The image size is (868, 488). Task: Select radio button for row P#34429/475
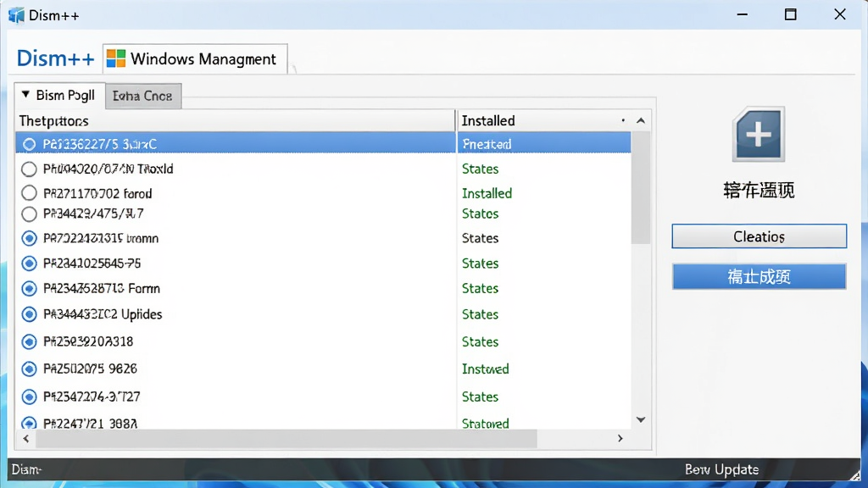[x=29, y=213]
